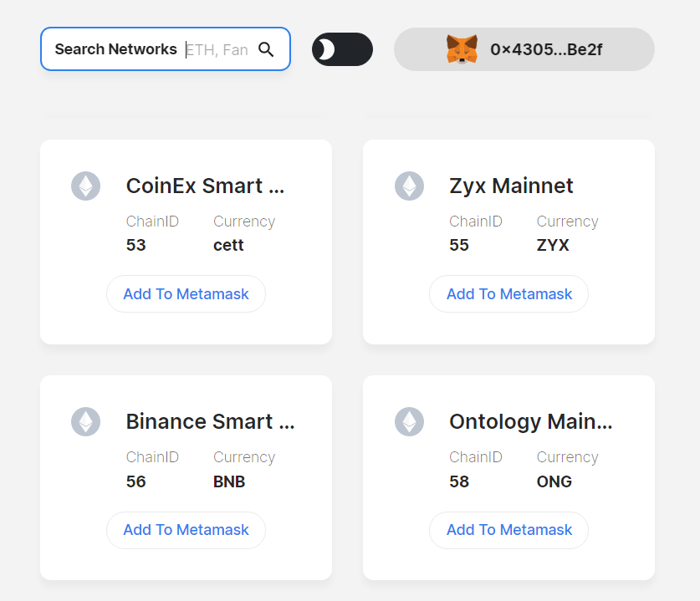Click the Zyx Mainnet Ethereum icon

[x=409, y=186]
